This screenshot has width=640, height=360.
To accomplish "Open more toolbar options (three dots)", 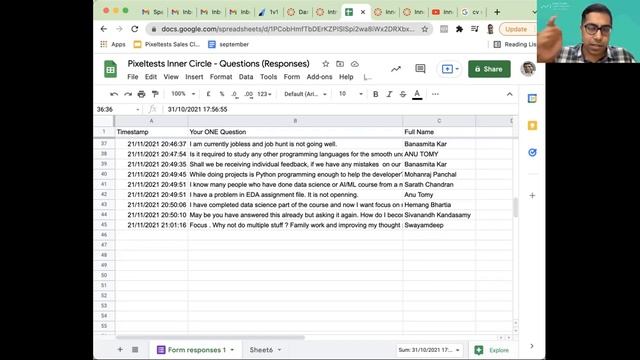I will [436, 94].
